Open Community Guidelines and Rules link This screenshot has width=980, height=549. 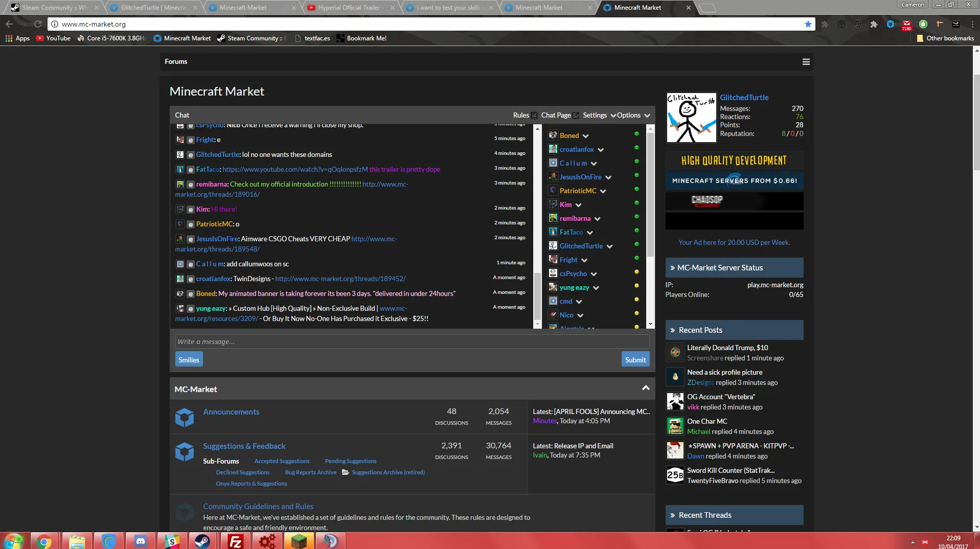click(x=258, y=507)
